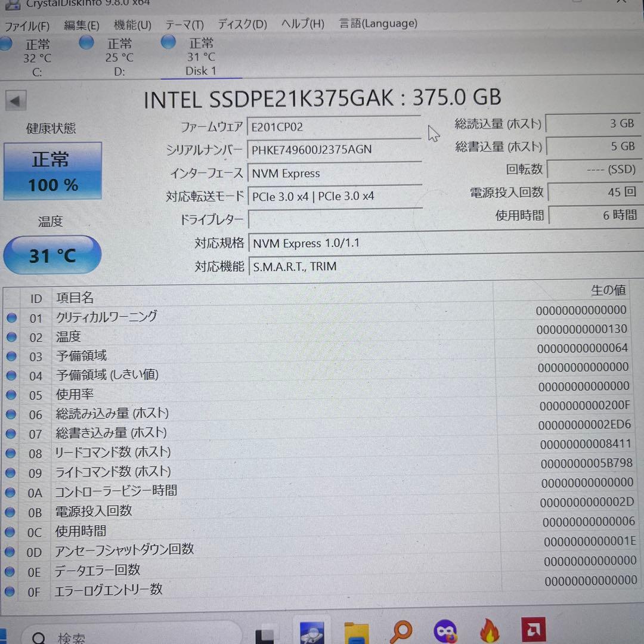Select the ライトコマンド数 (ホスト) row

[317, 469]
